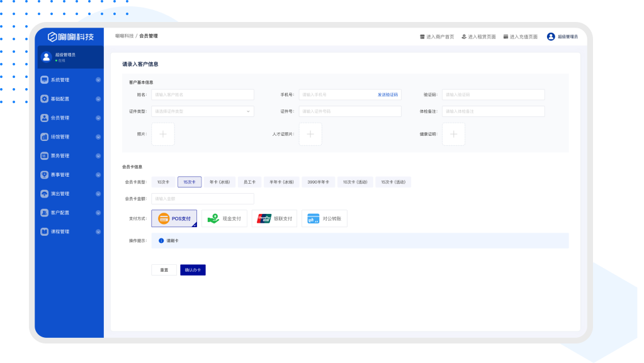
Task: Click the 进入商户首页 shop icon
Action: (x=422, y=36)
